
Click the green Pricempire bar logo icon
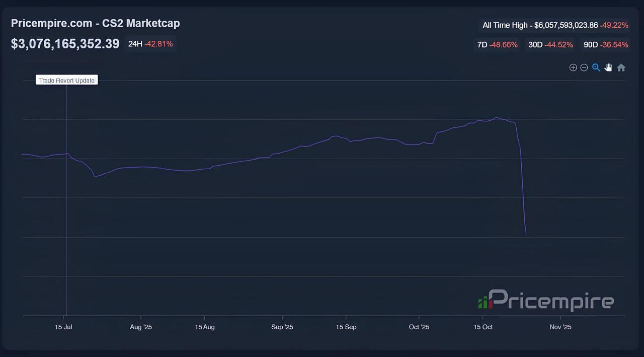click(x=483, y=302)
